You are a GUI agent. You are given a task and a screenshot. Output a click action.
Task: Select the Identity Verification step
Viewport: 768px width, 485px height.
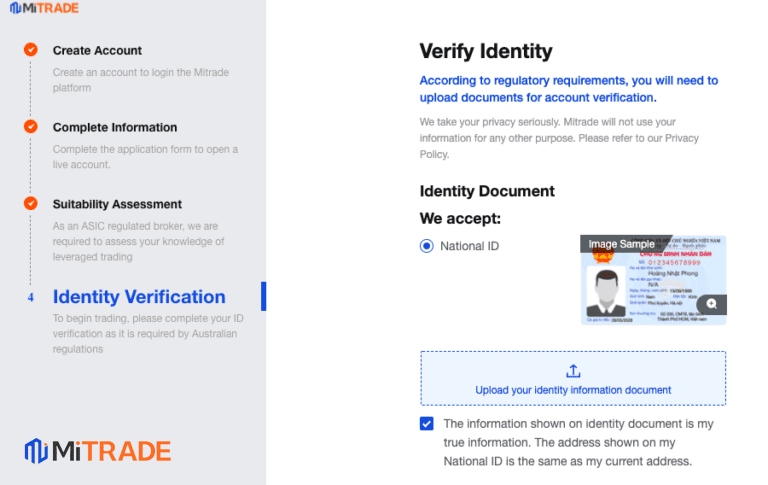pos(139,297)
